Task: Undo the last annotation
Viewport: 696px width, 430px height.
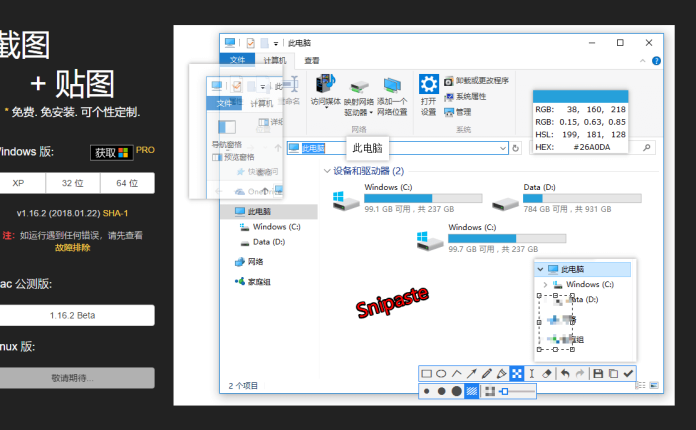Action: [565, 374]
